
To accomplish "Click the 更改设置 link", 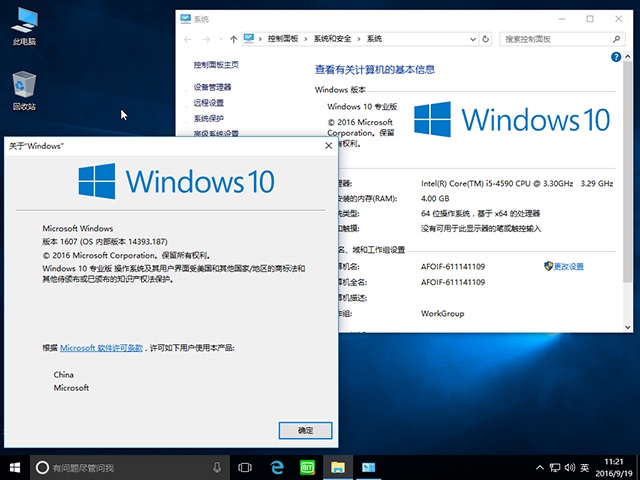I will click(x=568, y=267).
